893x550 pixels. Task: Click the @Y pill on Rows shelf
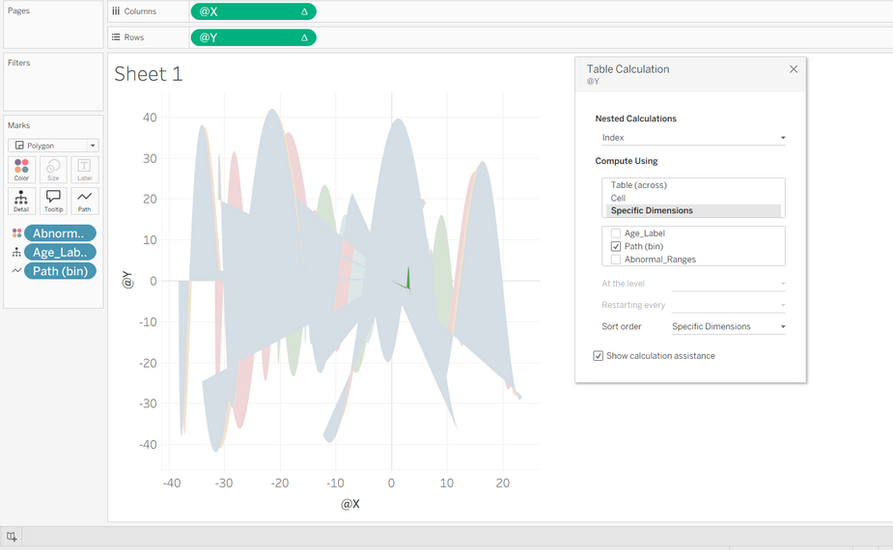click(253, 38)
